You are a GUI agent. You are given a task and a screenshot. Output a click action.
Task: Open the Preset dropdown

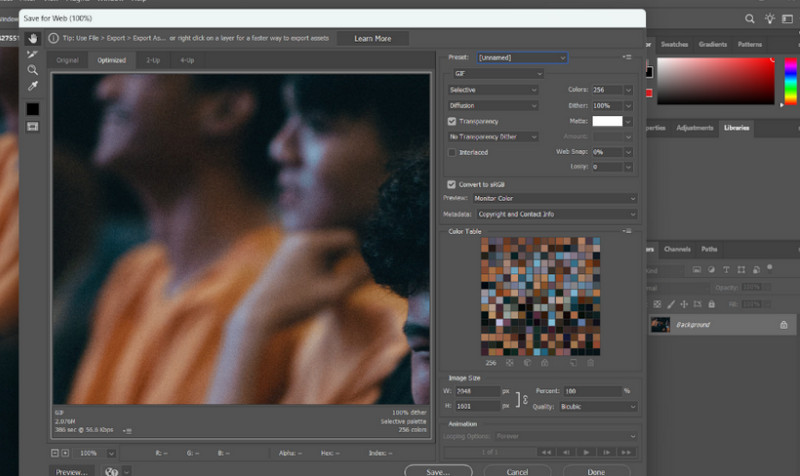coord(522,58)
